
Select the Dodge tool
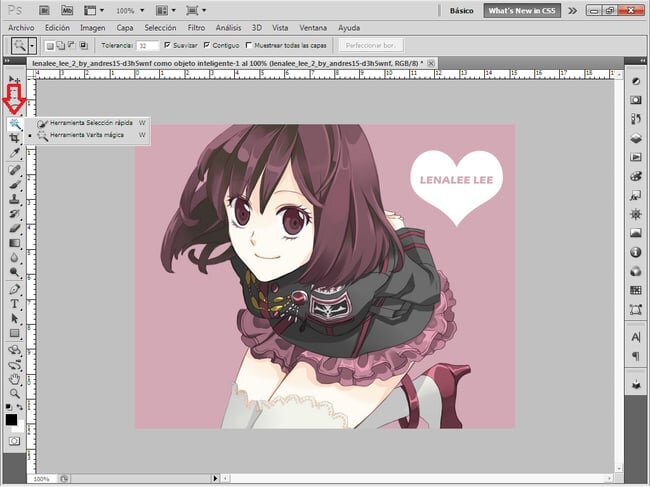15,272
